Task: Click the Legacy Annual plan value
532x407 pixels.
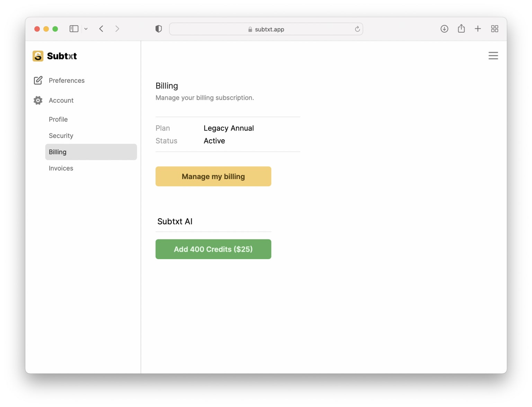Action: pos(229,128)
